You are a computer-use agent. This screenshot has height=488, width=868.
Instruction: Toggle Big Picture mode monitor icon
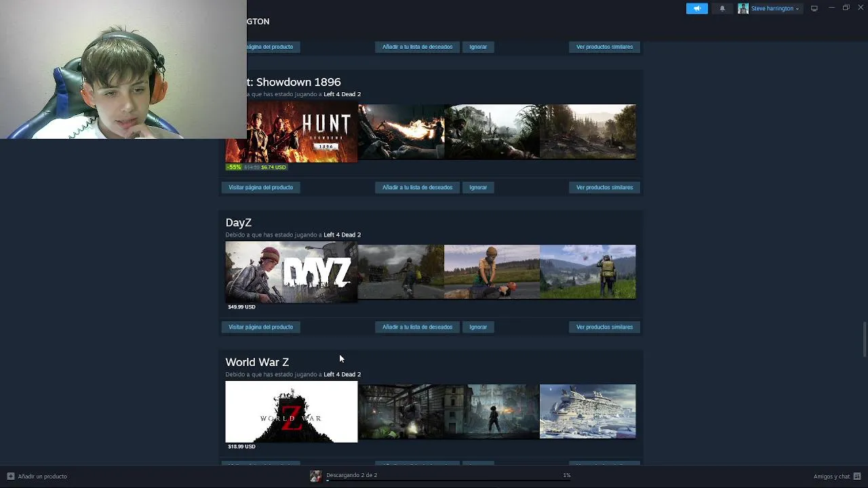coord(814,8)
